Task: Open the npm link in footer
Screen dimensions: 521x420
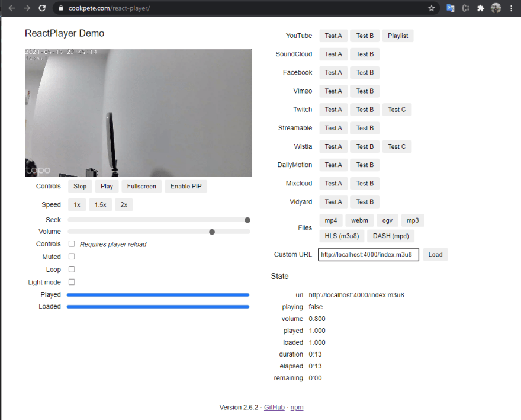Action: pyautogui.click(x=297, y=408)
